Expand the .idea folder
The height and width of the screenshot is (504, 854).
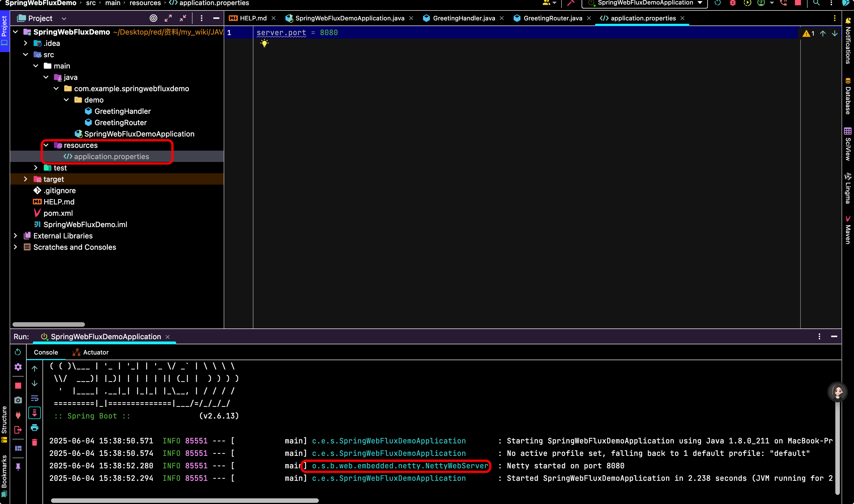[x=25, y=43]
